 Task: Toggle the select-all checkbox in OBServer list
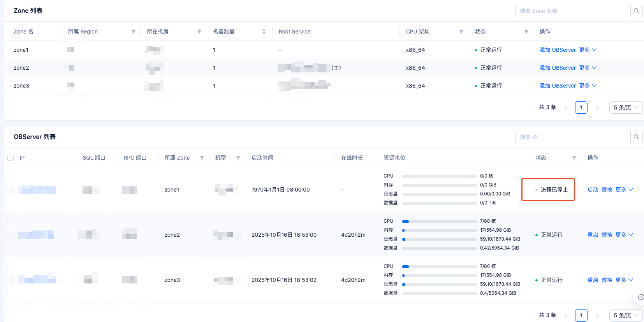tap(11, 158)
